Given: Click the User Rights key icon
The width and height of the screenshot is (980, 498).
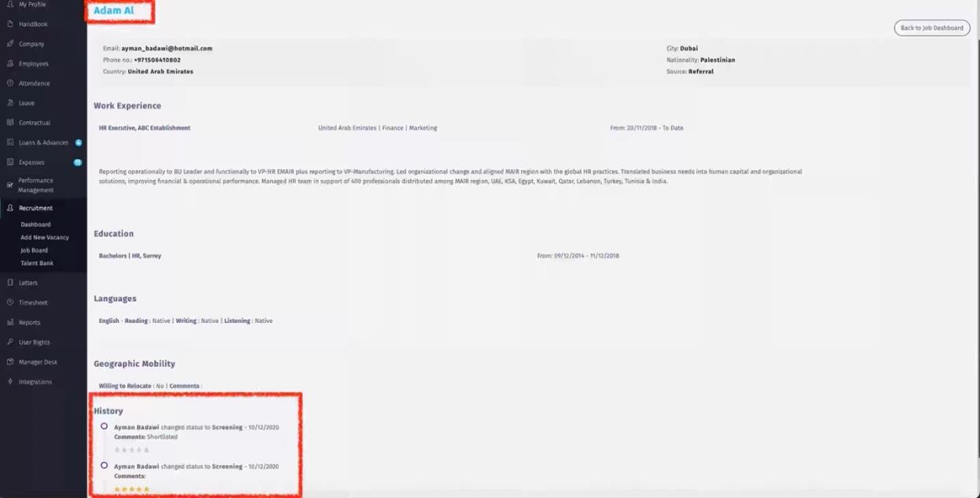Looking at the screenshot, I should pos(10,342).
